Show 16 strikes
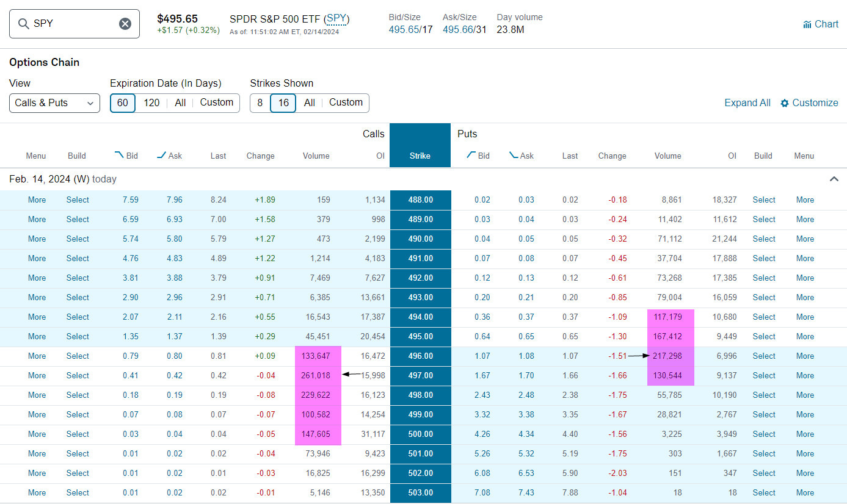 coord(283,103)
